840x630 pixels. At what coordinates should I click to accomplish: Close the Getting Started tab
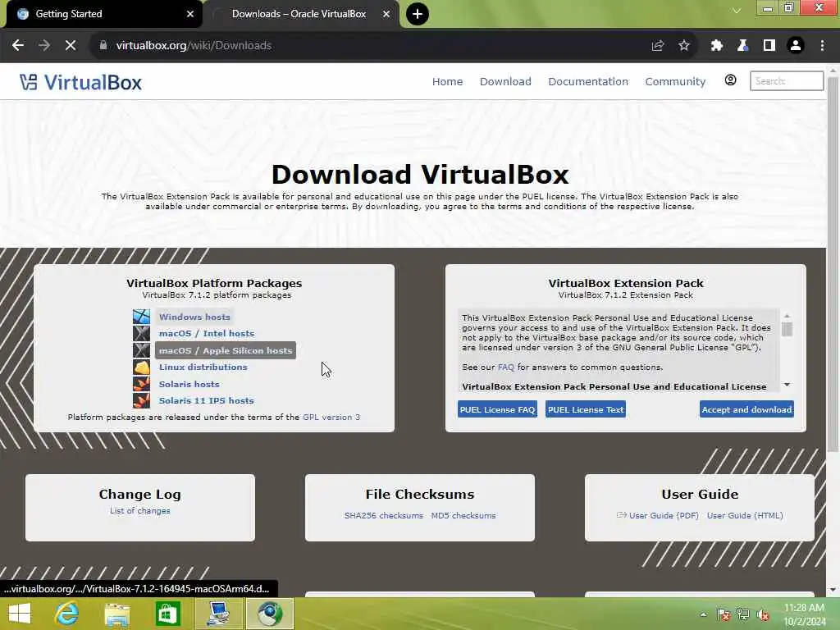[190, 14]
